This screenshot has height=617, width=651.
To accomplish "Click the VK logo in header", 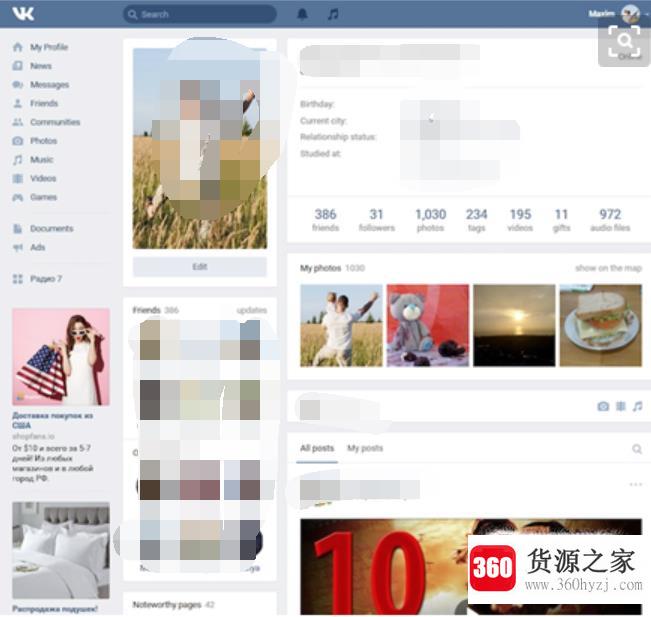I will click(23, 14).
